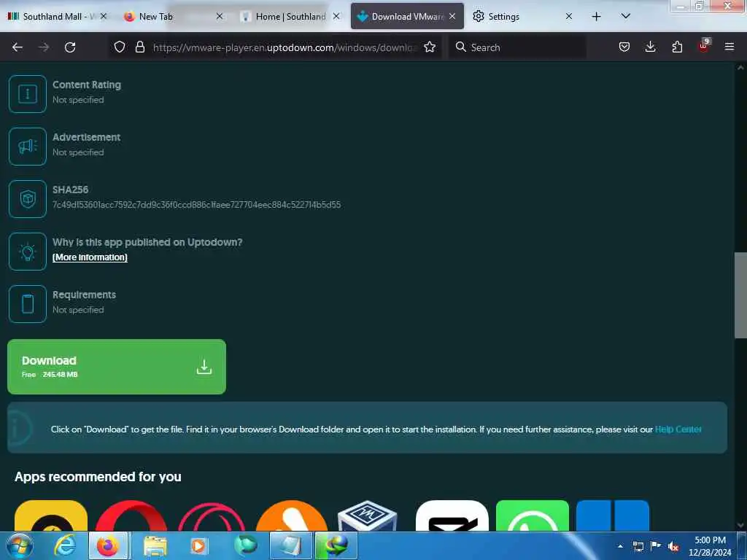
Task: Open the Firefox downloads panel
Action: coord(650,47)
